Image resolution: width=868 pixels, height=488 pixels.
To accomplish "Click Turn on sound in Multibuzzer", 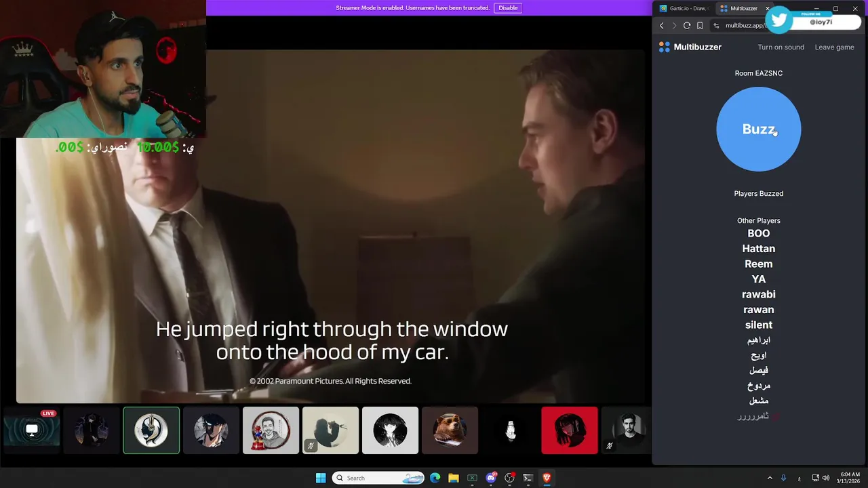I will click(x=781, y=47).
